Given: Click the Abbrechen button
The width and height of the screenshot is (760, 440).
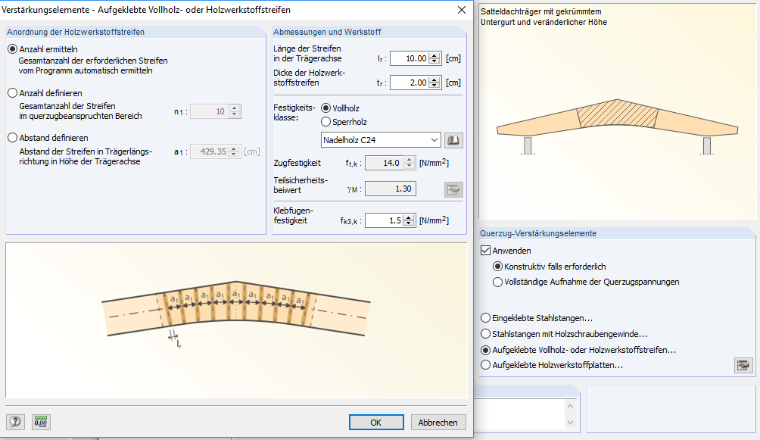Looking at the screenshot, I should pos(438,422).
